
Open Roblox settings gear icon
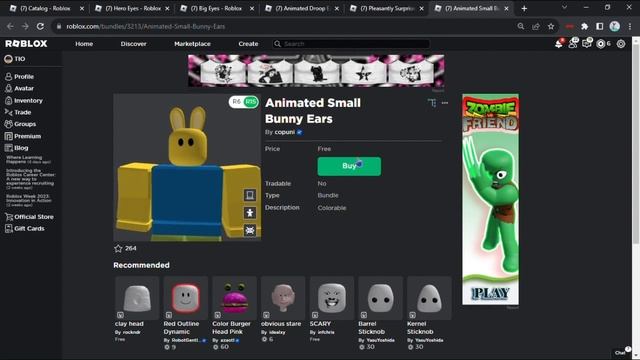(621, 44)
